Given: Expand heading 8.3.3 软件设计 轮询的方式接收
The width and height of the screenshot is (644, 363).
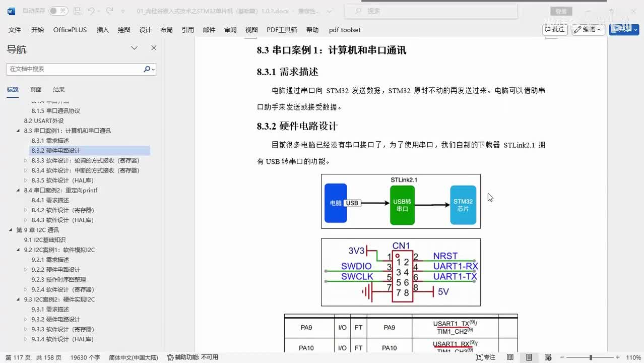Looking at the screenshot, I should tap(26, 160).
